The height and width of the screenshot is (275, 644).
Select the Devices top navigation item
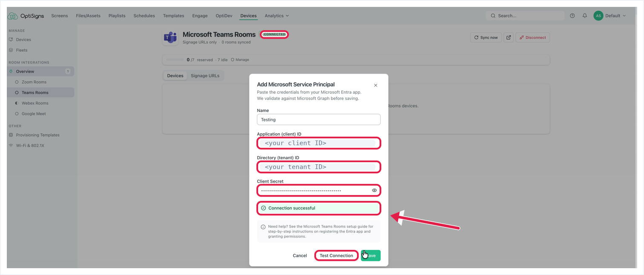248,16
